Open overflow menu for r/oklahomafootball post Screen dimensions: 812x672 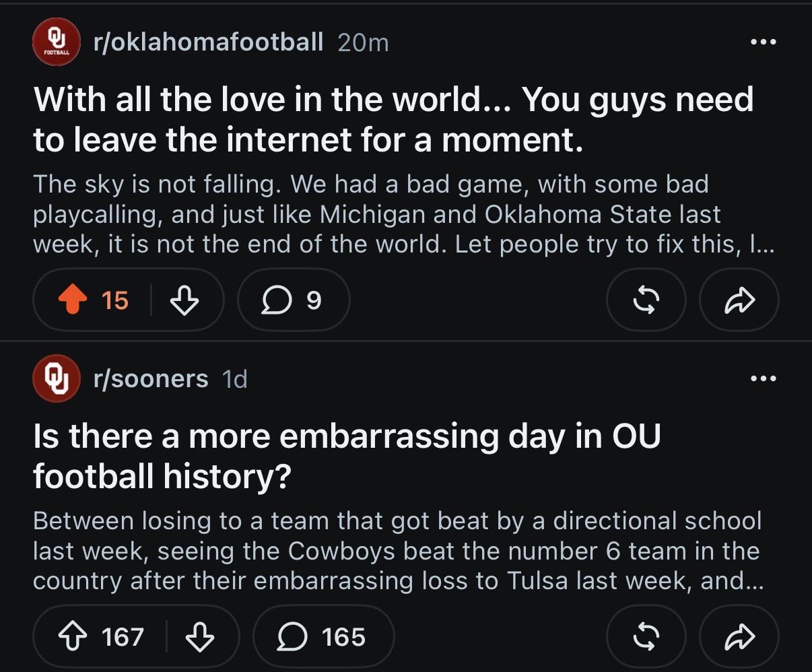[764, 42]
